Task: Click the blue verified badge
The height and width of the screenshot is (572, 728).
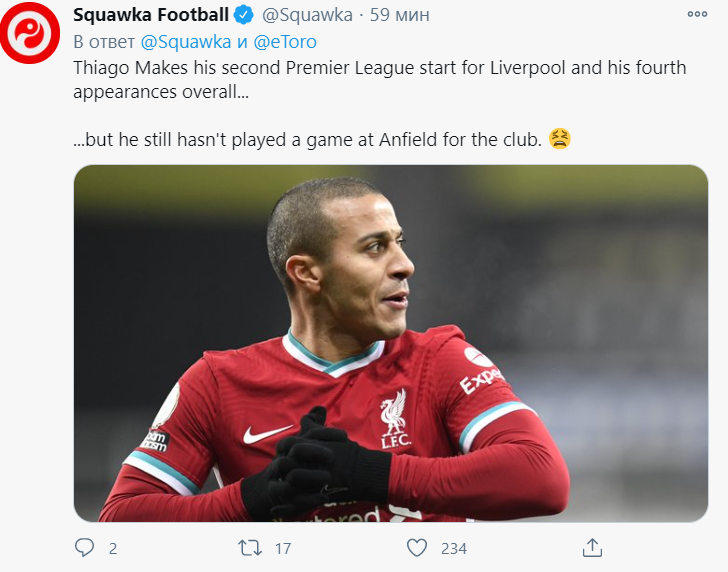Action: tap(244, 15)
